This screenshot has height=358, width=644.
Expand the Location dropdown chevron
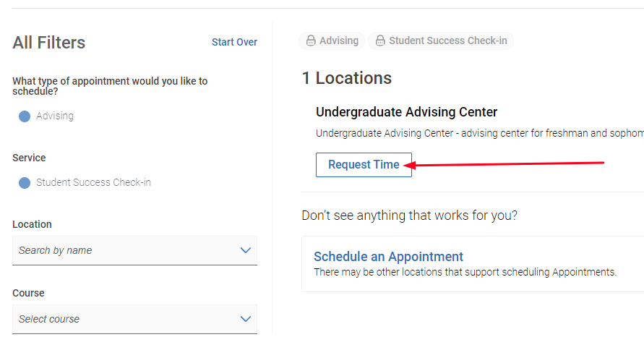click(245, 250)
